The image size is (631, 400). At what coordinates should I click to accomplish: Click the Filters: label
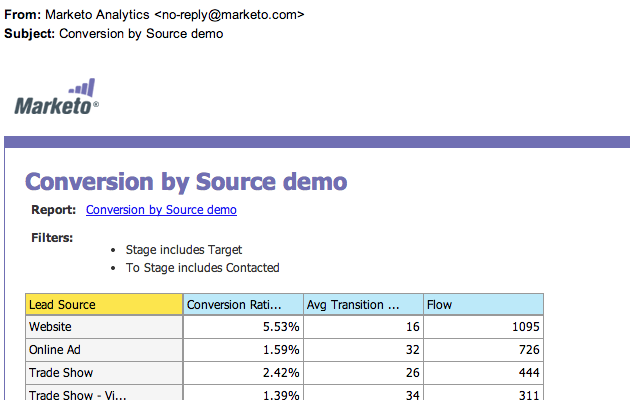click(52, 238)
